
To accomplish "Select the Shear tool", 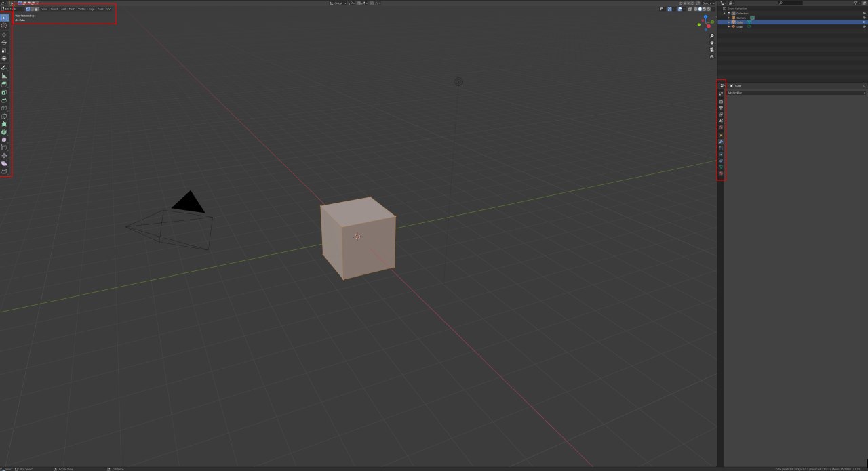I will click(4, 164).
